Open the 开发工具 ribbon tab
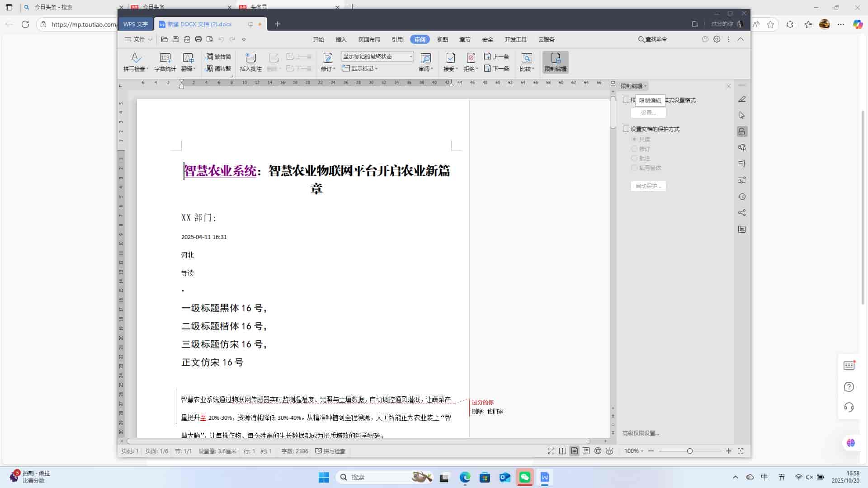Image resolution: width=868 pixels, height=488 pixels. tap(516, 39)
